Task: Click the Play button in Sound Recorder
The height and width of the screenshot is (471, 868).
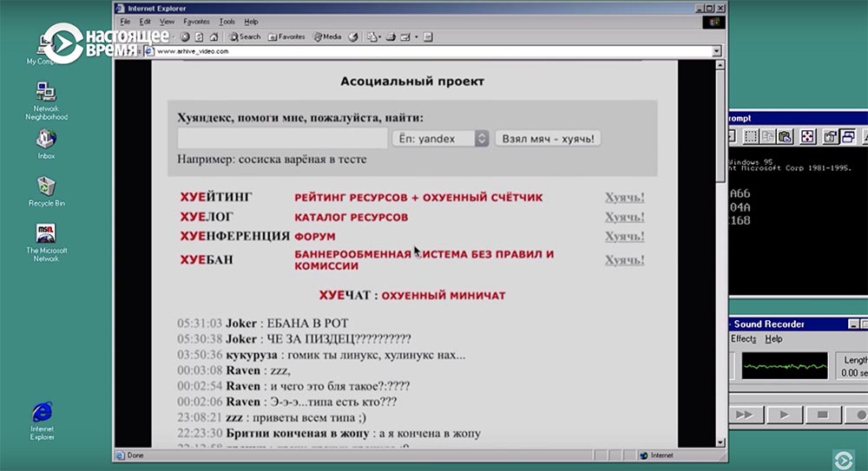Action: click(x=784, y=415)
